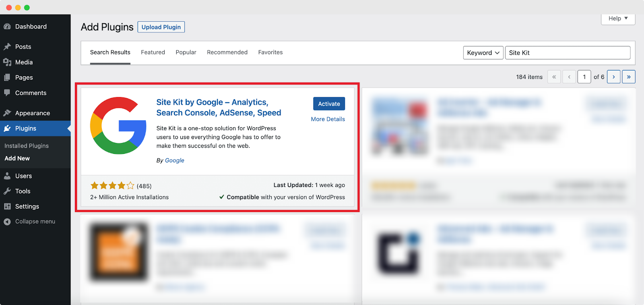
Task: Click the Dashboard gauge icon
Action: [x=7, y=27]
